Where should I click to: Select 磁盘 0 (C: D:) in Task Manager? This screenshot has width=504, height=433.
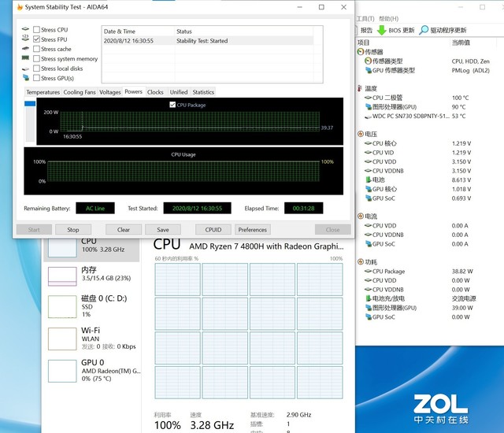91,306
